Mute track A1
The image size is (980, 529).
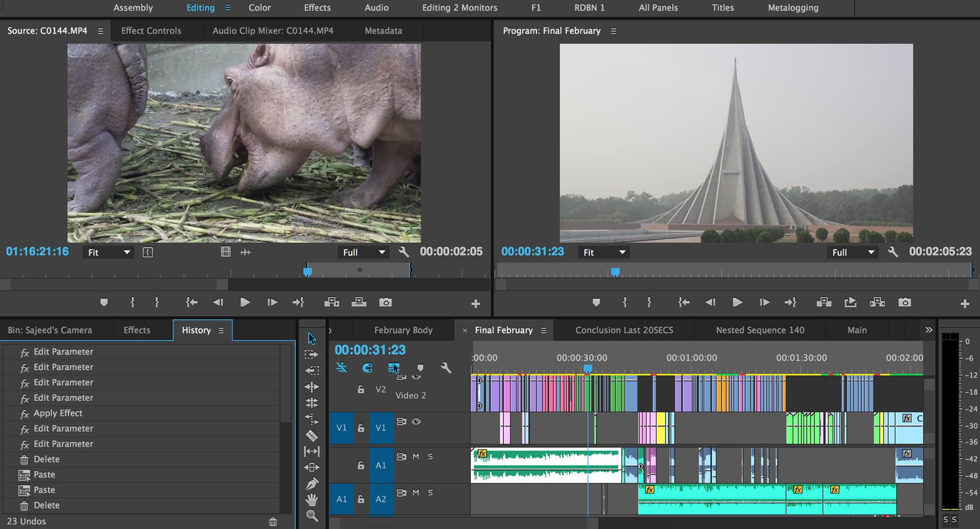coord(416,456)
